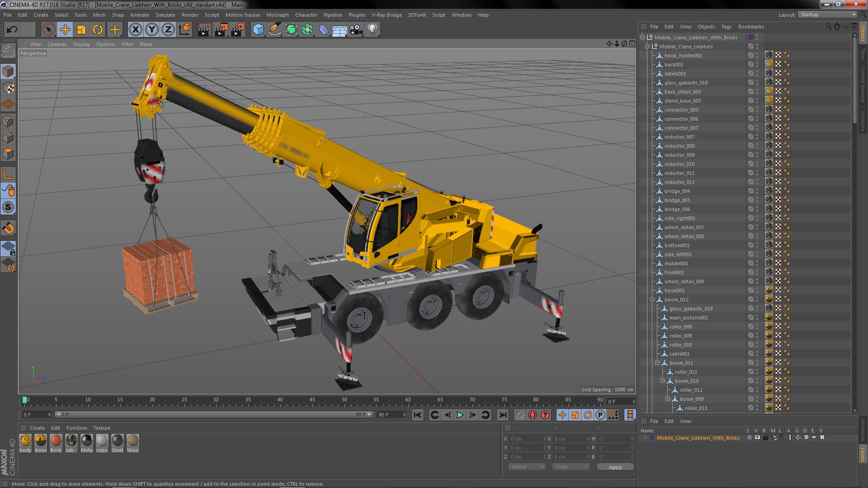Click the Apply button

pos(615,467)
